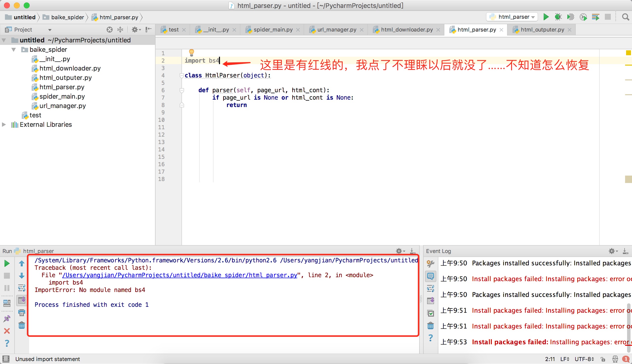Click pause output icon in Run panel

(x=7, y=288)
